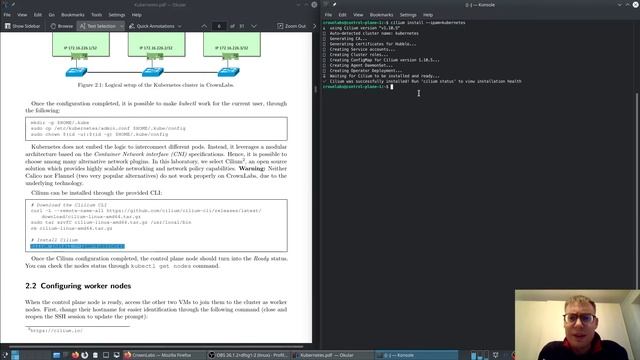Click the webcam overlay thumbnail
Screen dimensions: 640x360
tap(577, 325)
